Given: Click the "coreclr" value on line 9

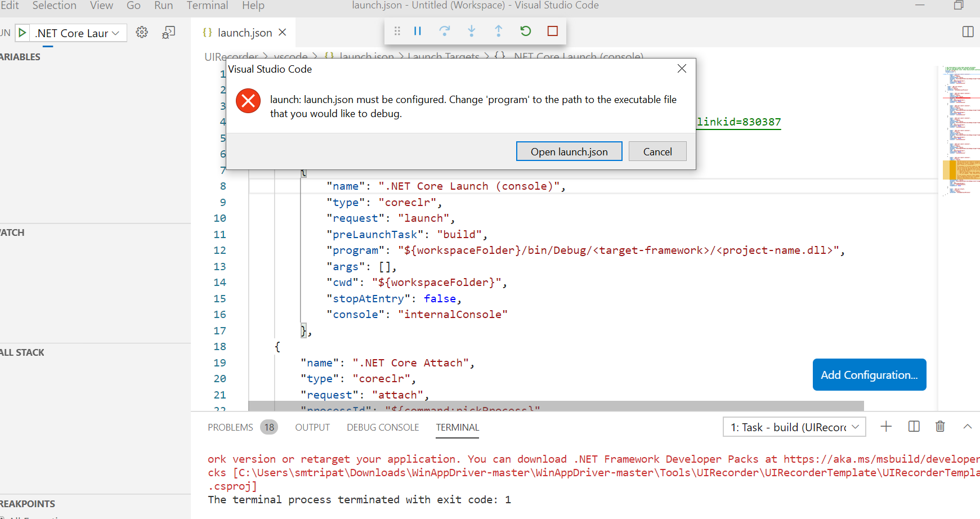Looking at the screenshot, I should point(408,203).
